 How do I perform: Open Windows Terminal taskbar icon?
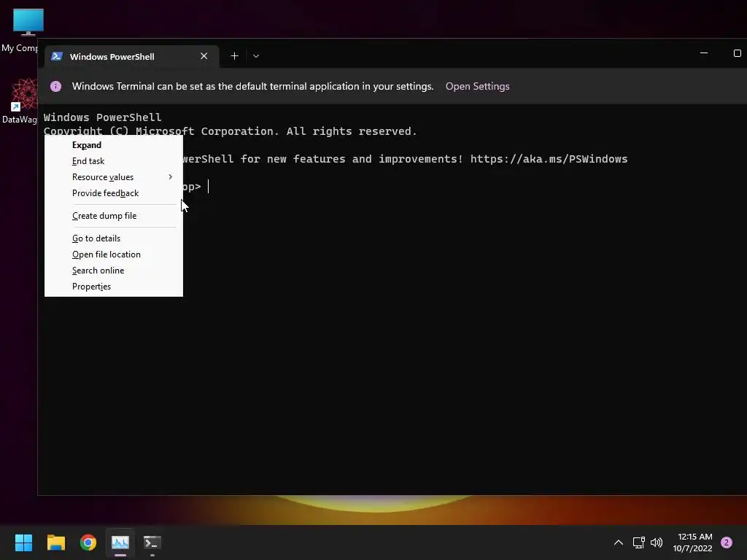[152, 542]
